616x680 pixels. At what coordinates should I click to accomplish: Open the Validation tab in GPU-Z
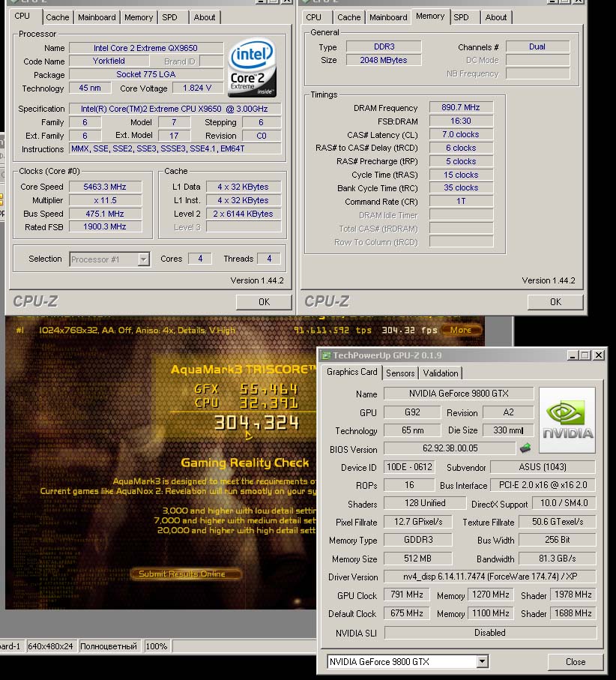click(x=441, y=373)
